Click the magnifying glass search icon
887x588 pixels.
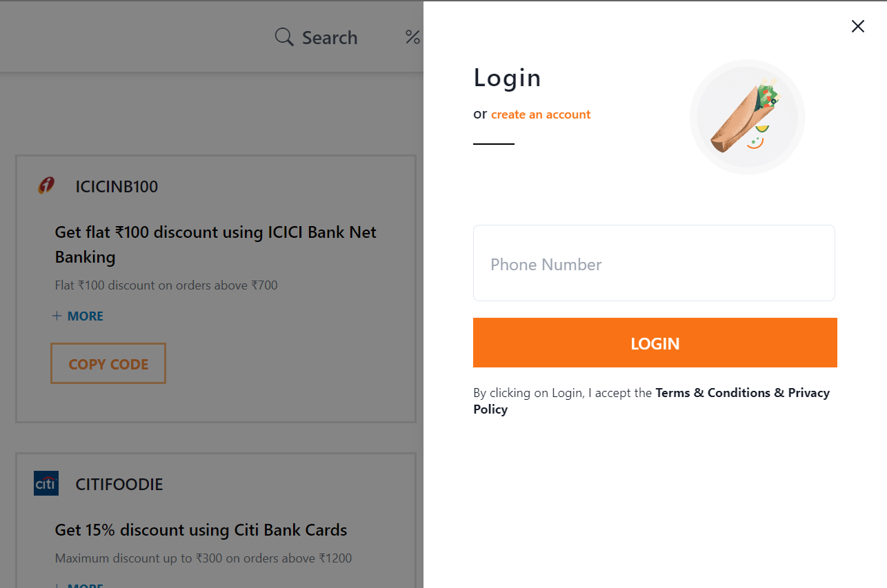[284, 37]
